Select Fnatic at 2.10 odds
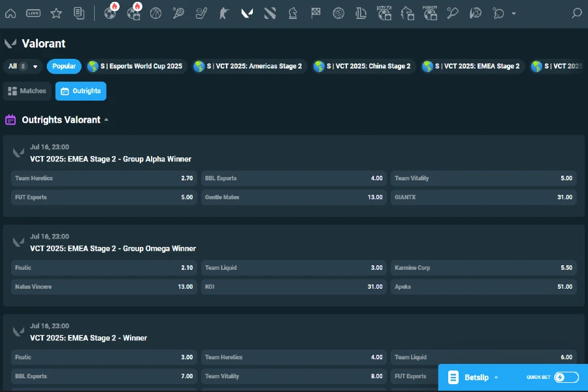This screenshot has width=588, height=392. [104, 267]
